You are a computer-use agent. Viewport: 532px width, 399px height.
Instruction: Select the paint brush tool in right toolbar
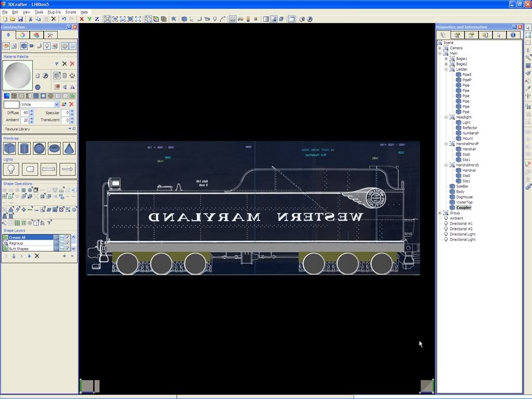[528, 73]
